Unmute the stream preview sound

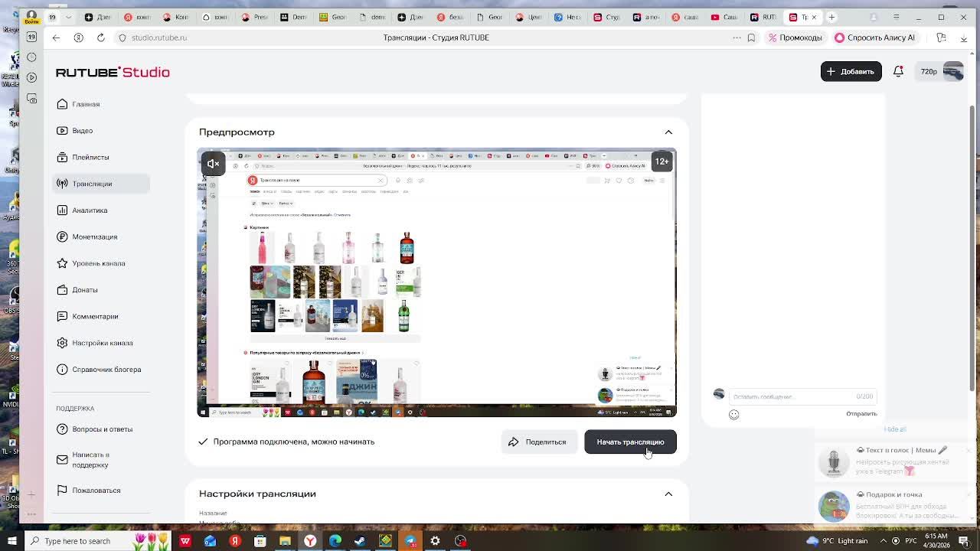click(x=213, y=163)
